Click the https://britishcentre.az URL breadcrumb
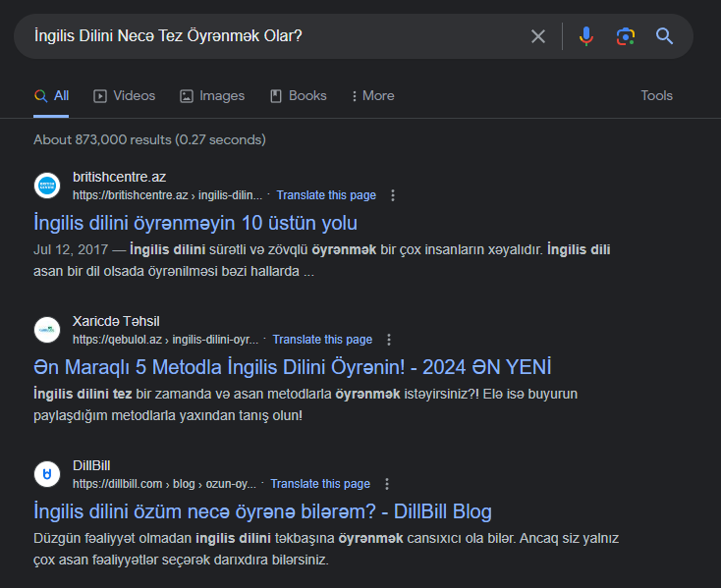Image resolution: width=721 pixels, height=588 pixels. (167, 195)
